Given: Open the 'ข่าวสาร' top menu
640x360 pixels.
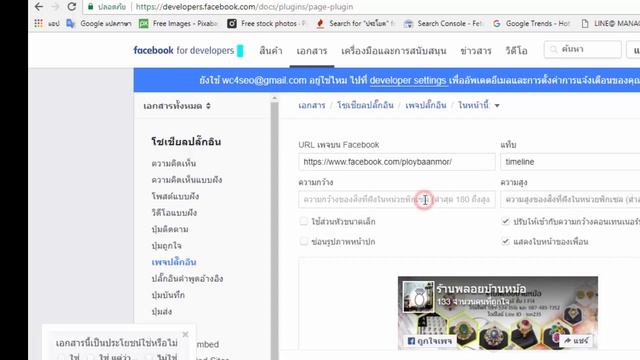Looking at the screenshot, I should tap(476, 51).
